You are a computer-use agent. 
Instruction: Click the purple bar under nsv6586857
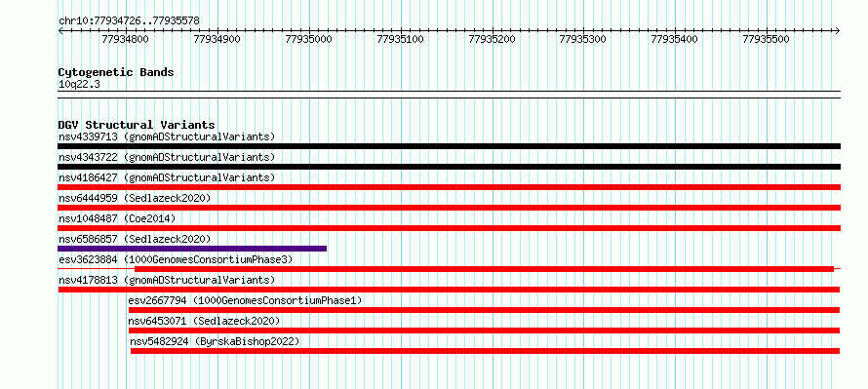point(192,249)
